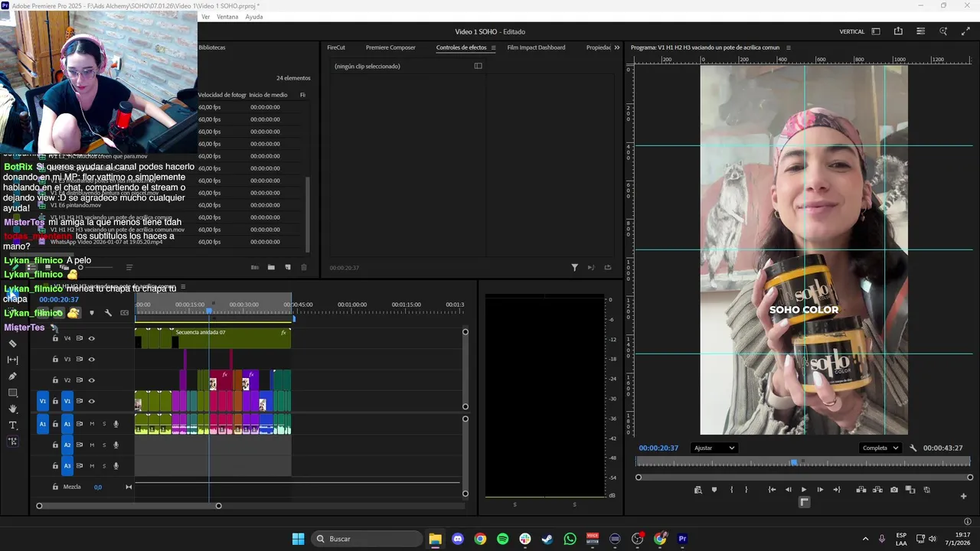Open WhatsApp from the taskbar
The height and width of the screenshot is (551, 980).
570,539
